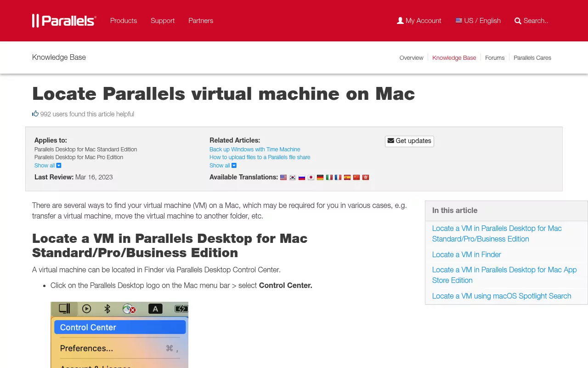The width and height of the screenshot is (588, 368).
Task: Expand Show all under Related Articles
Action: (223, 166)
